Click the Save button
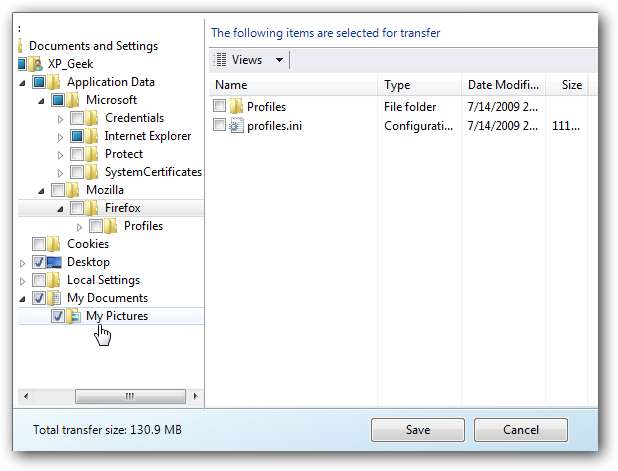 pos(418,430)
